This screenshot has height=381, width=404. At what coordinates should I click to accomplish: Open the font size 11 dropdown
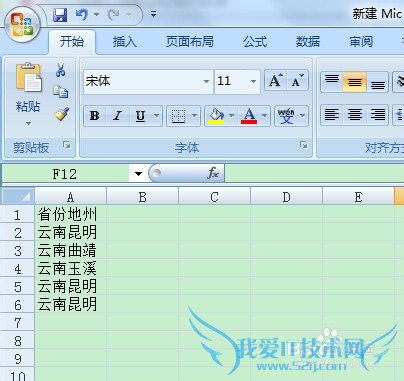253,81
